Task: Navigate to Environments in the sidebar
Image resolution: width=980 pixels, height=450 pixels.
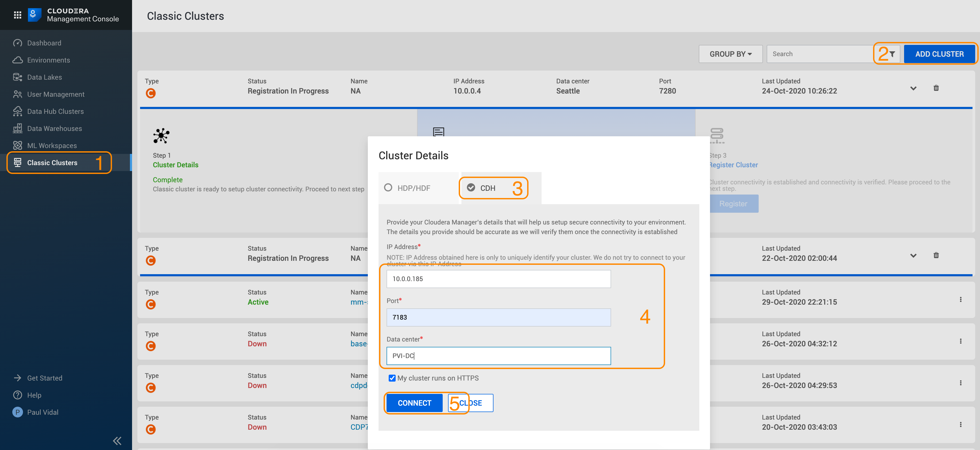Action: click(48, 60)
